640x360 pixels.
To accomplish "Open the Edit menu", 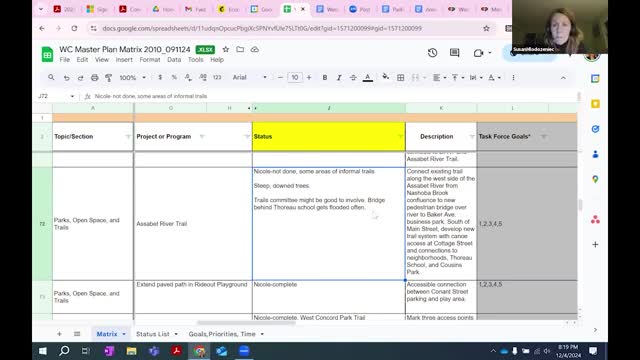I will click(x=82, y=60).
